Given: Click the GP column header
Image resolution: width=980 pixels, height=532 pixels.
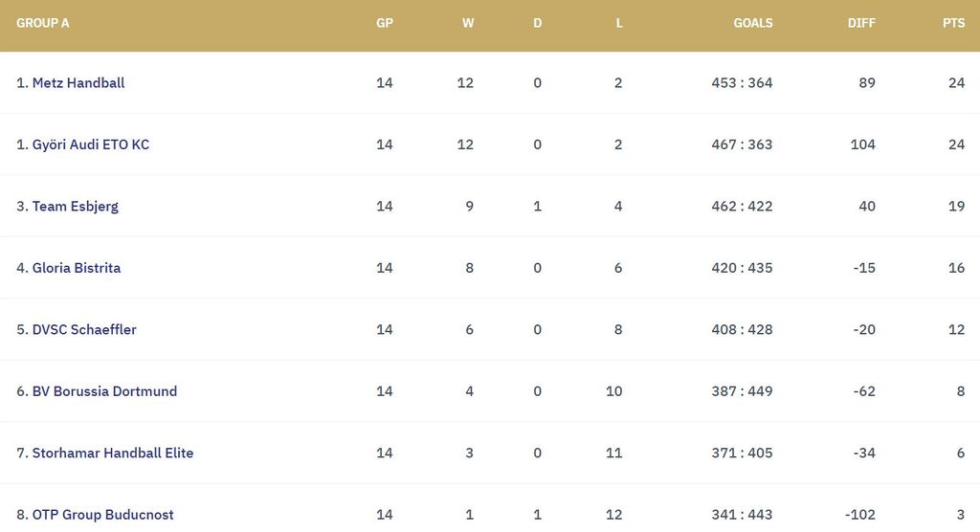Looking at the screenshot, I should tap(385, 23).
